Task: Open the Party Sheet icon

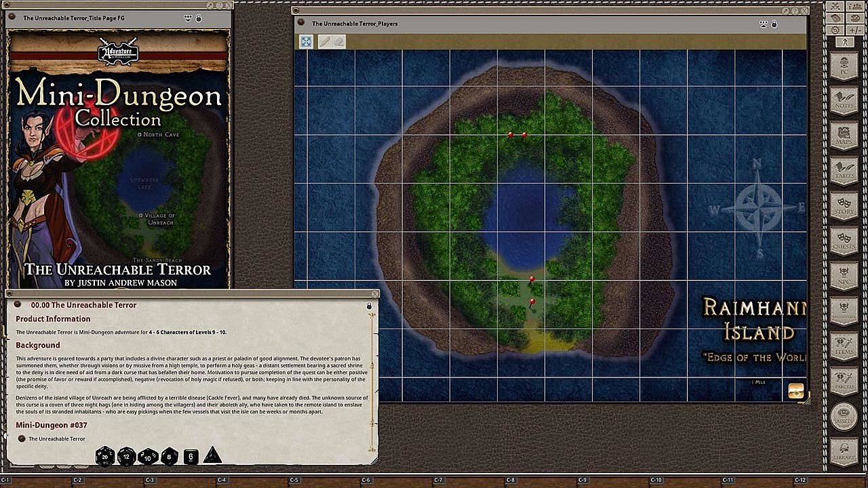Action: [x=855, y=6]
